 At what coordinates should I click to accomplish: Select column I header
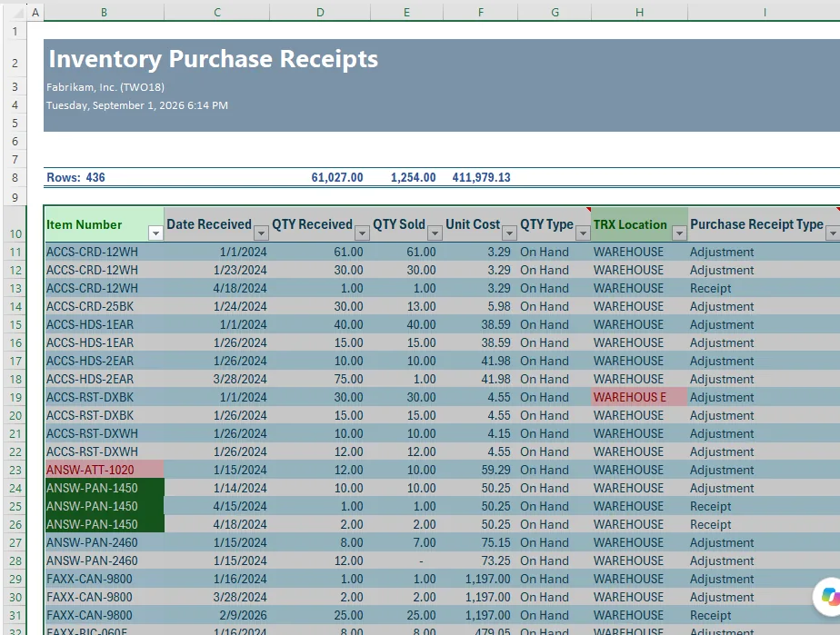pyautogui.click(x=765, y=13)
